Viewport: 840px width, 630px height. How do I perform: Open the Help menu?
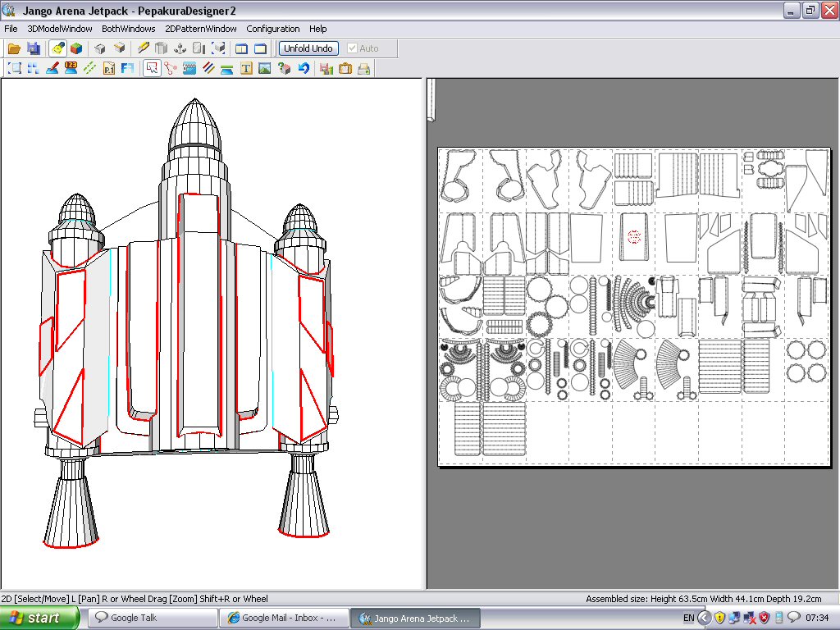(x=317, y=29)
